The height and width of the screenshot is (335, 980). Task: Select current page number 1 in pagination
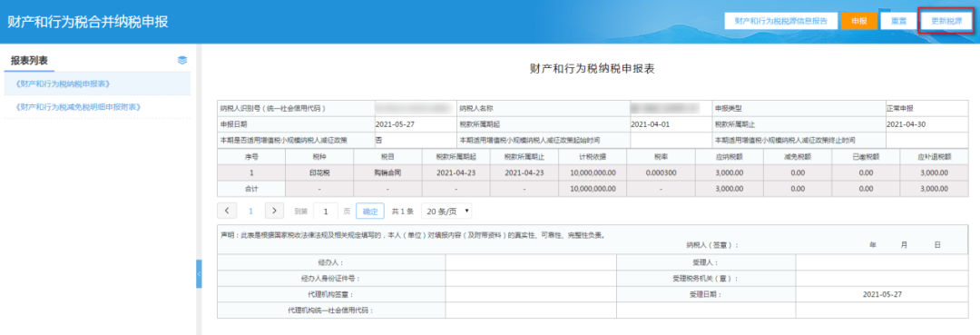pyautogui.click(x=250, y=212)
